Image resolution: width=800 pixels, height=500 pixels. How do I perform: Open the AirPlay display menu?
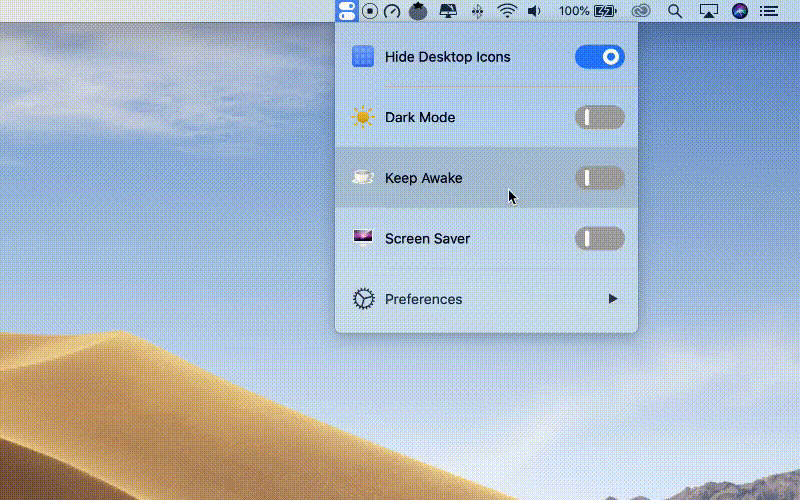(x=709, y=11)
